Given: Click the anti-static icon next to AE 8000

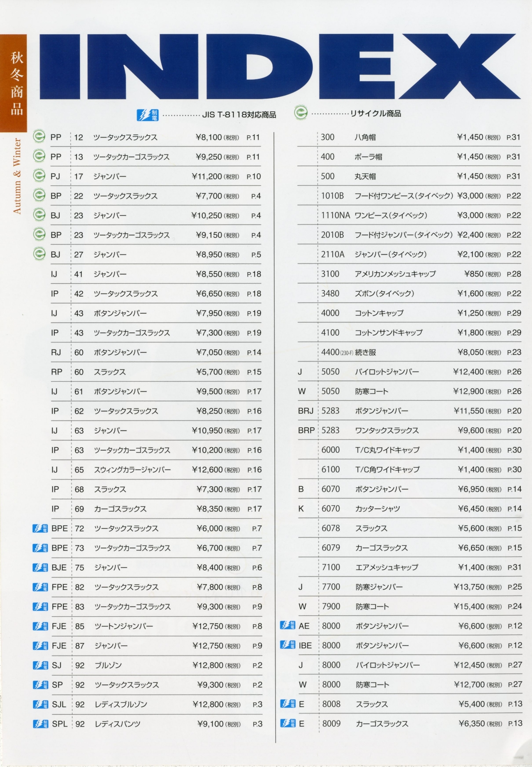Looking at the screenshot, I should point(288,625).
